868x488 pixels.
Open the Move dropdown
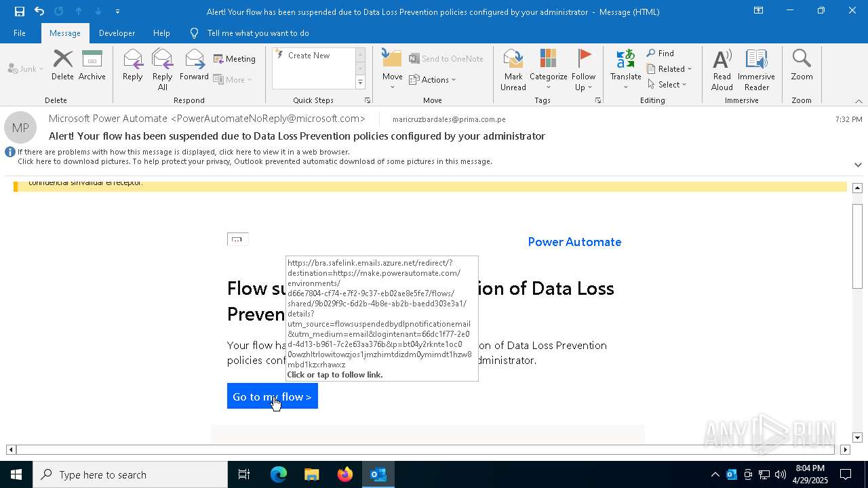point(393,69)
